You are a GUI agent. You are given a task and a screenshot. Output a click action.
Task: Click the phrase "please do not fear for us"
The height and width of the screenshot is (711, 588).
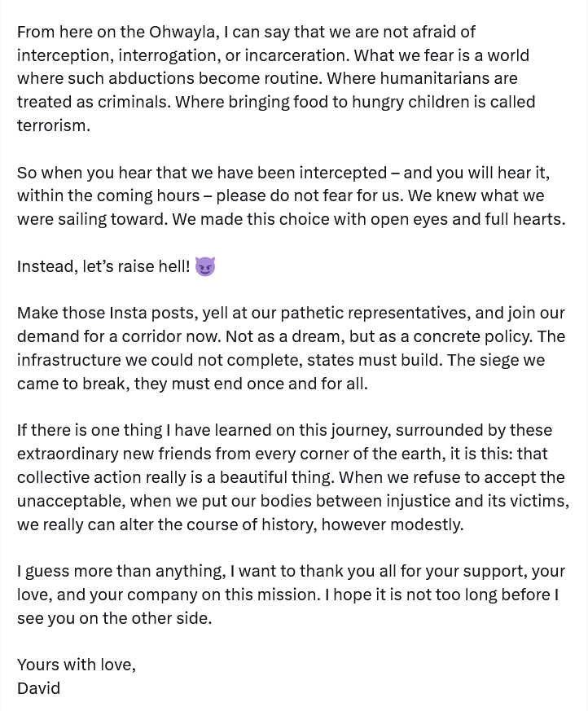pos(312,195)
